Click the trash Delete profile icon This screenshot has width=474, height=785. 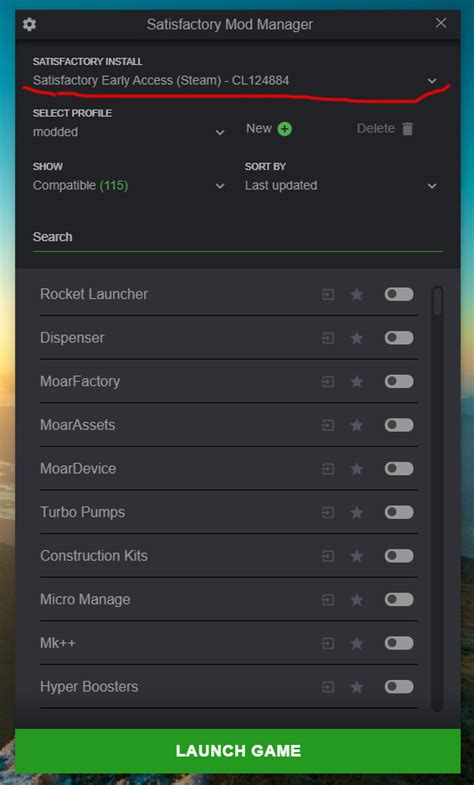pyautogui.click(x=408, y=129)
